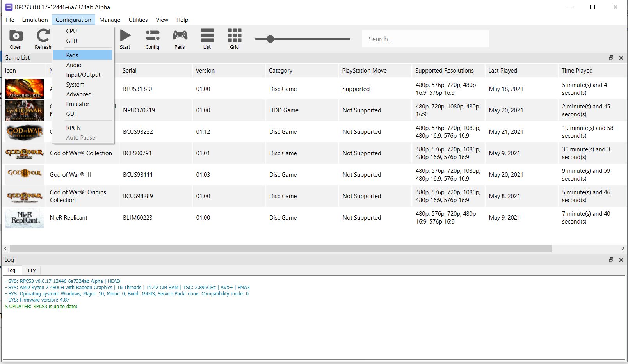Image resolution: width=628 pixels, height=364 pixels.
Task: Adjust the icon size slider handle
Action: [x=270, y=39]
